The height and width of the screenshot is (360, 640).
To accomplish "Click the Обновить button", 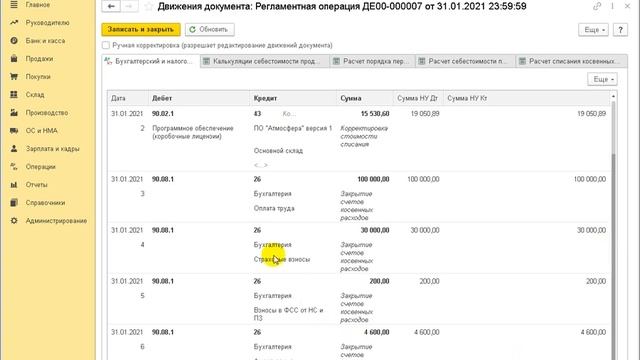I will (x=209, y=29).
